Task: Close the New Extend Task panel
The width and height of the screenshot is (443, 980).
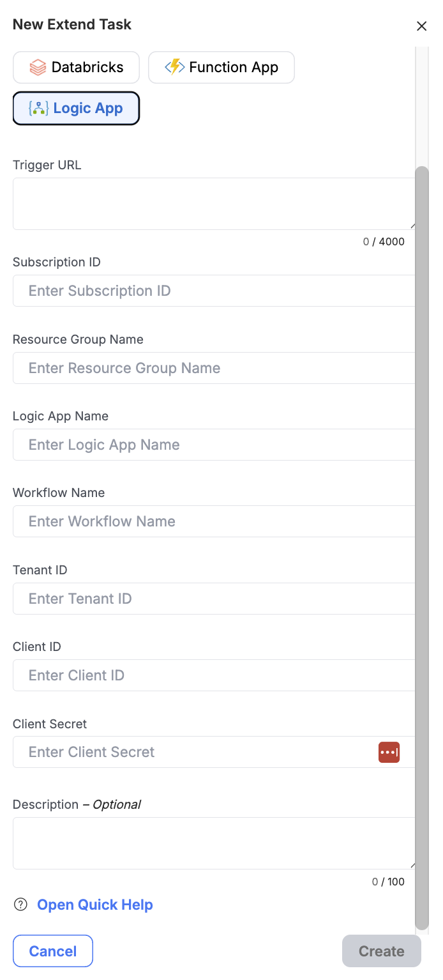Action: pos(421,26)
